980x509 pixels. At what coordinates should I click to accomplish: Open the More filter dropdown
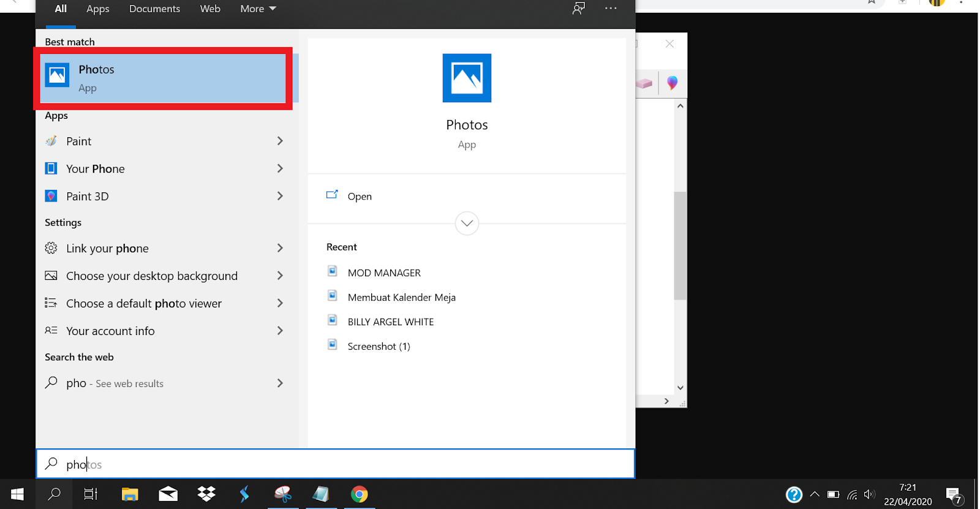pos(258,9)
